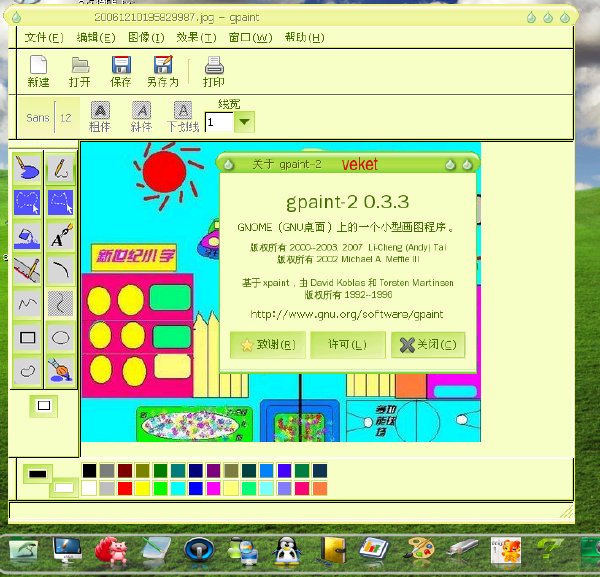Click the chart presentation icon in dock
The width and height of the screenshot is (600, 577).
tap(374, 549)
